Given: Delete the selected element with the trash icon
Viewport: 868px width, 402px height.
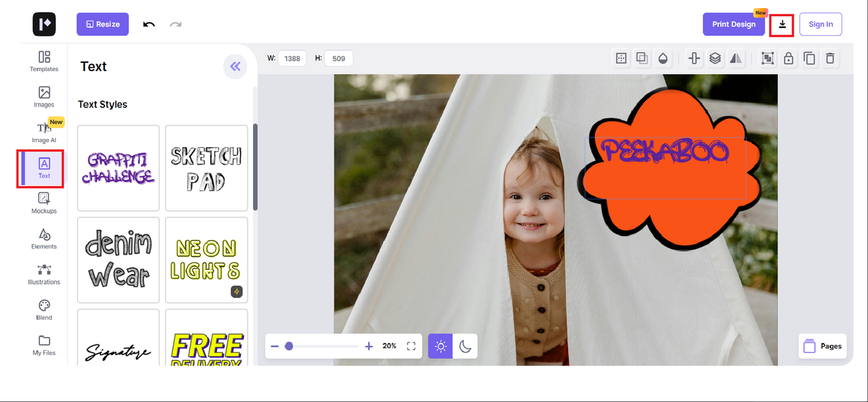Looking at the screenshot, I should [829, 58].
